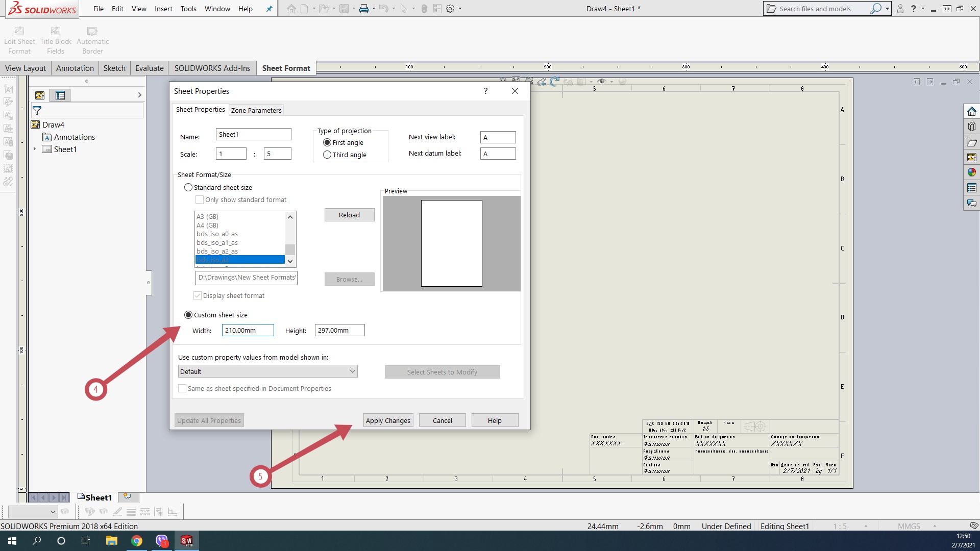Open SOLIDWORKS Resources home icon in task pane

[971, 111]
